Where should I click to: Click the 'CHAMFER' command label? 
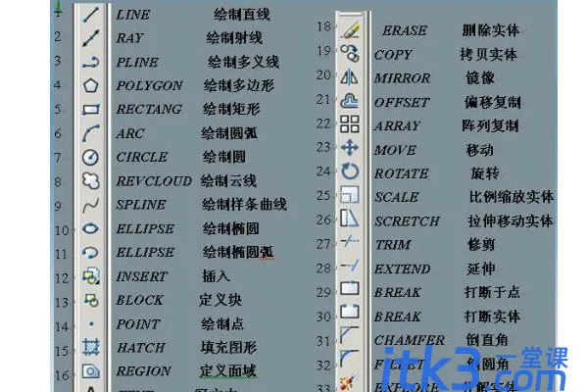click(x=410, y=340)
